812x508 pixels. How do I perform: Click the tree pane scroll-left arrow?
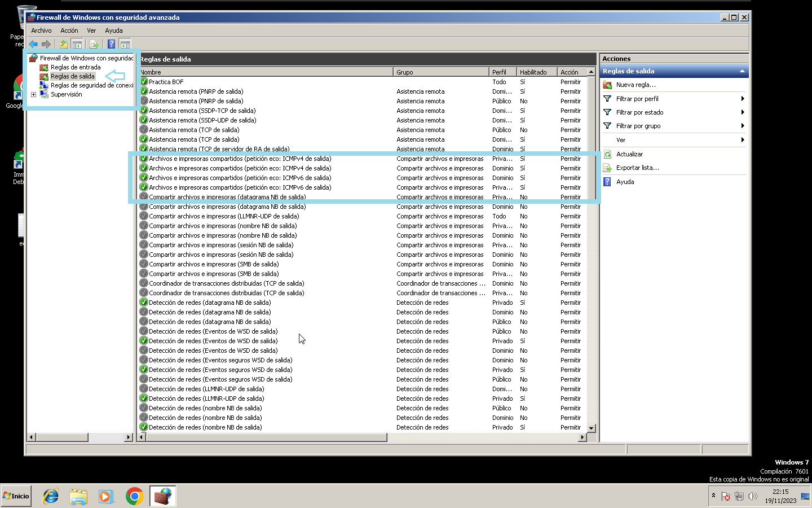[31, 437]
